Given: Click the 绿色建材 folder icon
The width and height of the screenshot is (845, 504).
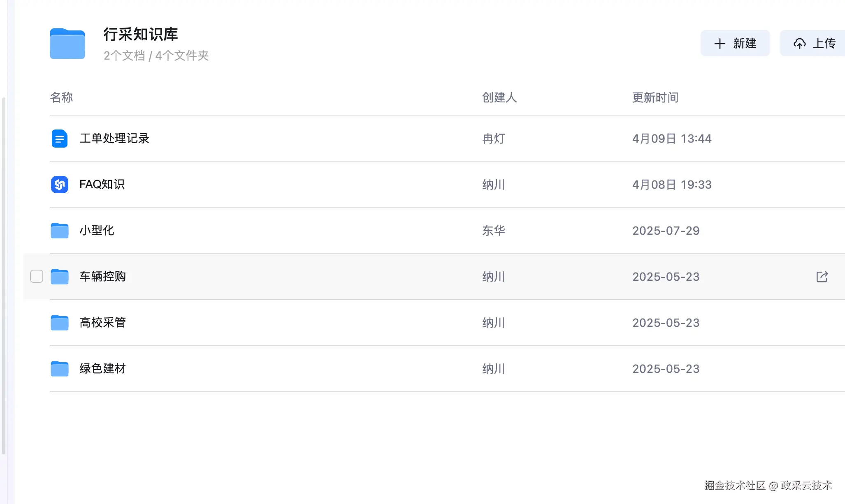Looking at the screenshot, I should tap(60, 369).
